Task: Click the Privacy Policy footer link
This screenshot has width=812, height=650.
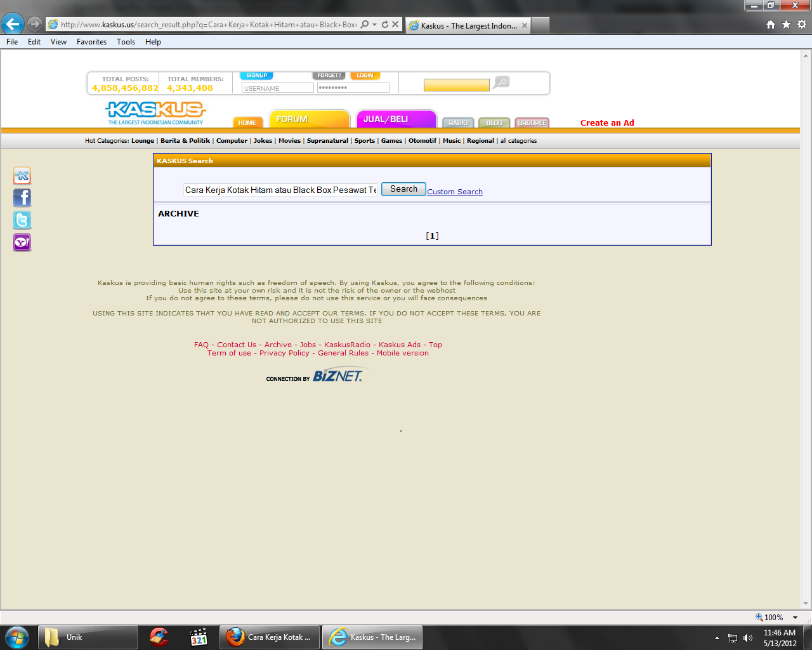Action: 284,354
